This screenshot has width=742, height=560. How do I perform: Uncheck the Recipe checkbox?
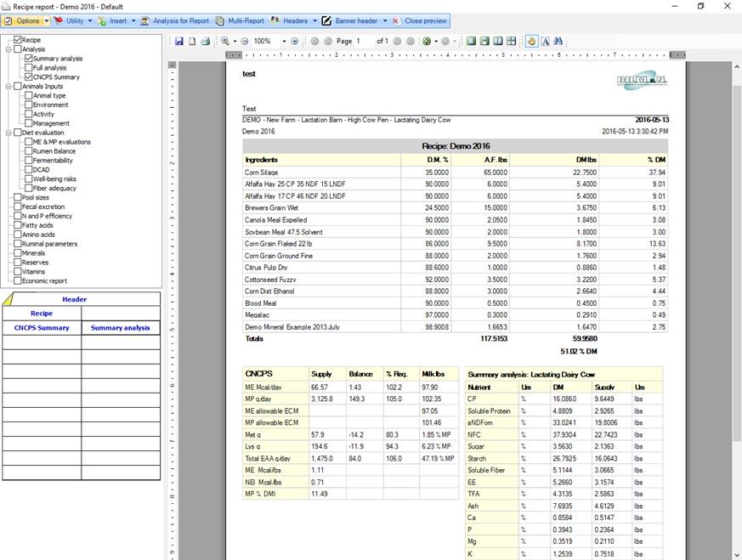18,40
